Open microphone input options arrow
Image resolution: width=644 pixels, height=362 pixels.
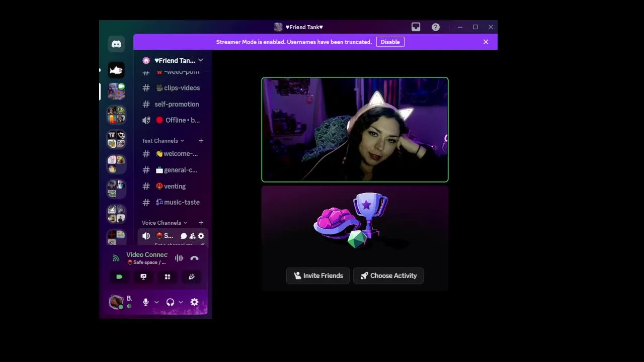(156, 302)
